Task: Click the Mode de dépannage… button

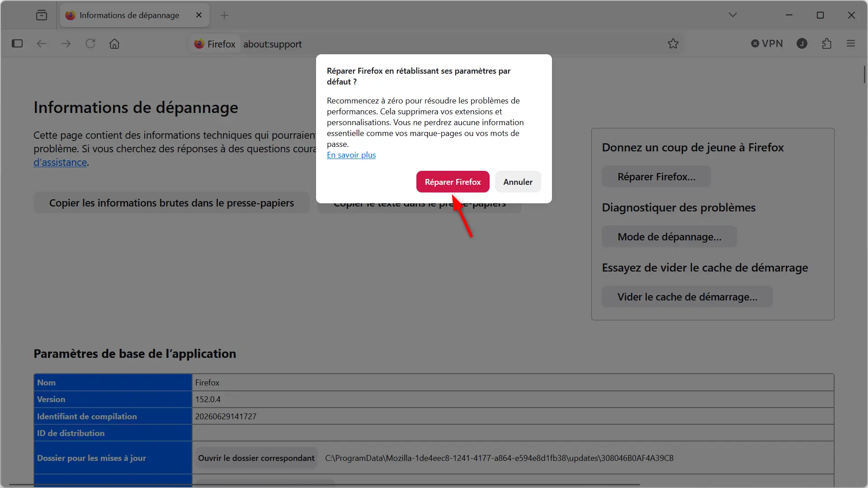Action: pyautogui.click(x=670, y=237)
